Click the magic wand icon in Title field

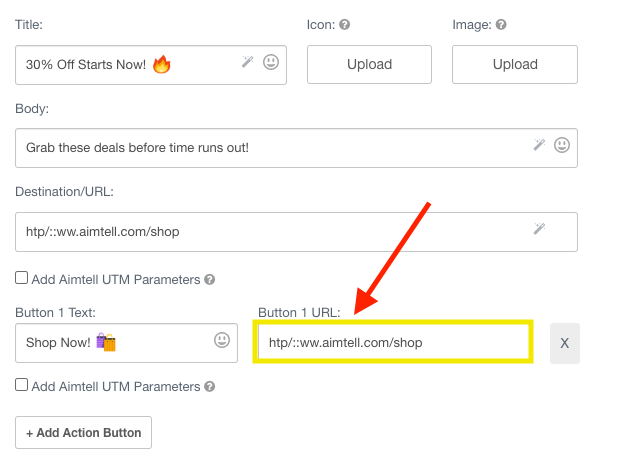248,63
